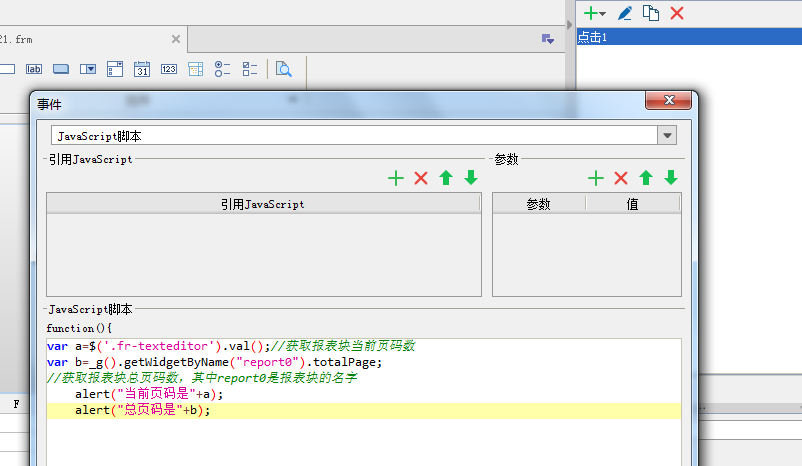Insert a radio button group widget

[x=222, y=69]
